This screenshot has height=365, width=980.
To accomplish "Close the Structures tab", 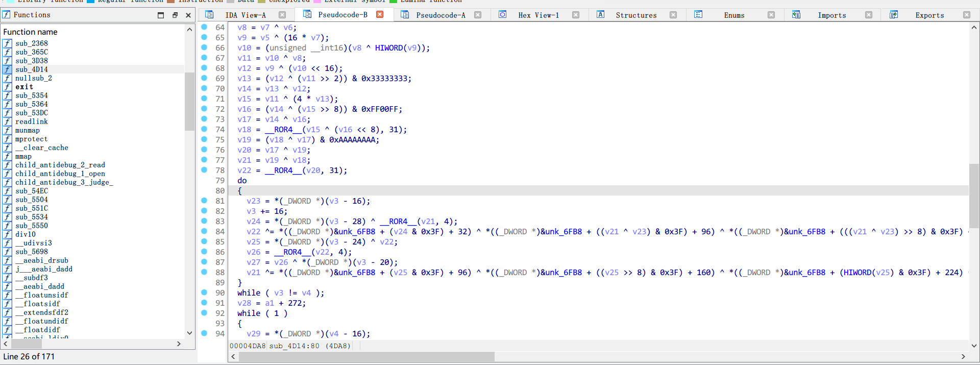I will click(673, 15).
